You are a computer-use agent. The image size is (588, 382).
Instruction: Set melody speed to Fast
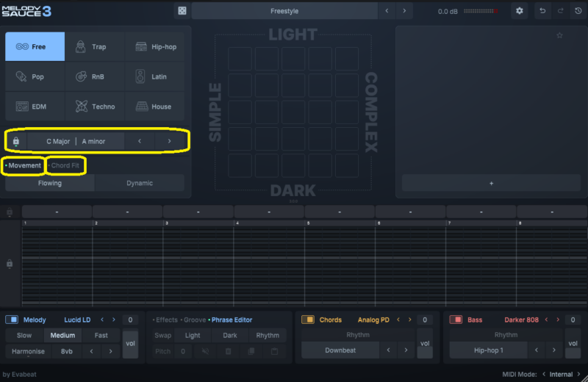click(x=101, y=335)
